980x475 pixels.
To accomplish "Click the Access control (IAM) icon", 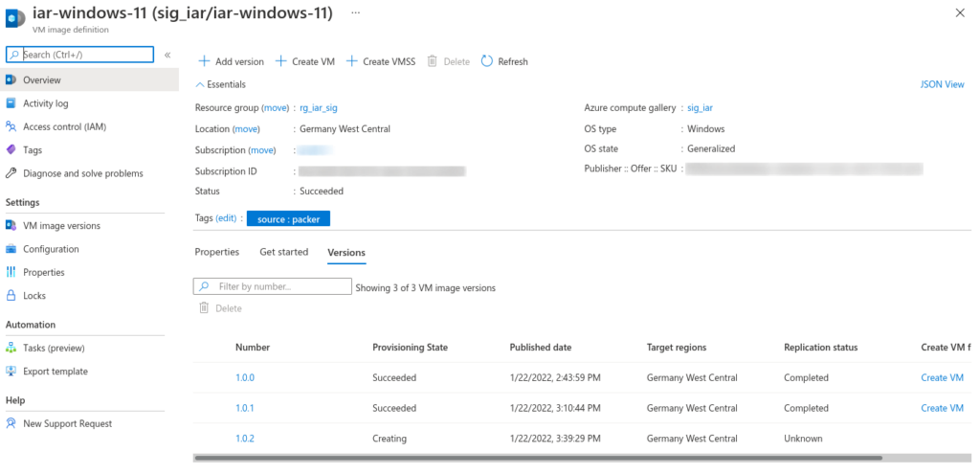I will 11,126.
